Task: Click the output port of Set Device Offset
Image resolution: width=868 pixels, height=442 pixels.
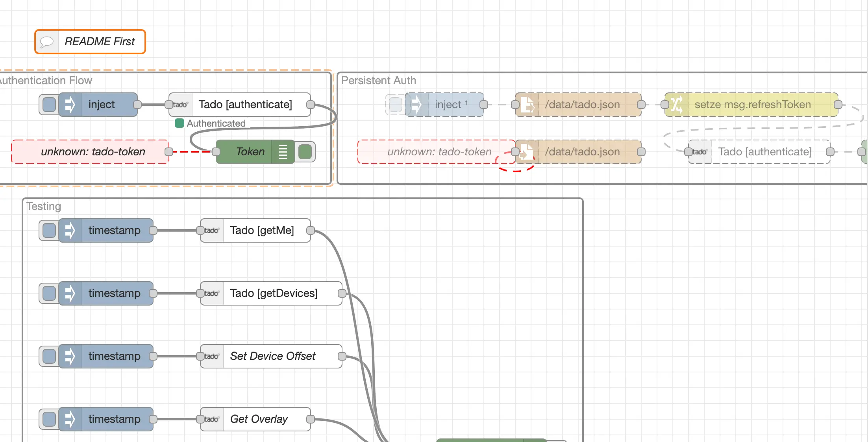Action: 342,356
